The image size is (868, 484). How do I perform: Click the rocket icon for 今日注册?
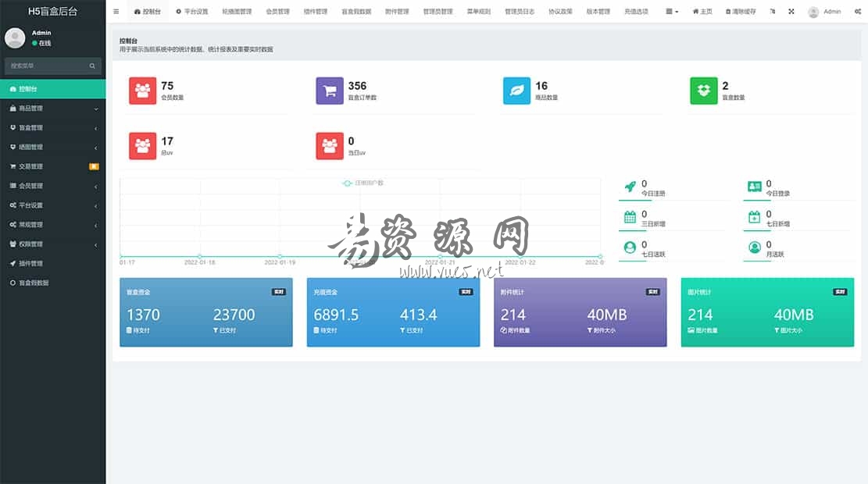coord(630,187)
